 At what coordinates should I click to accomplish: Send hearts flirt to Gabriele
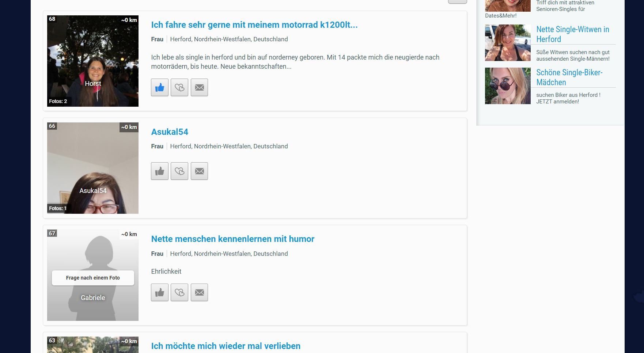coord(179,292)
